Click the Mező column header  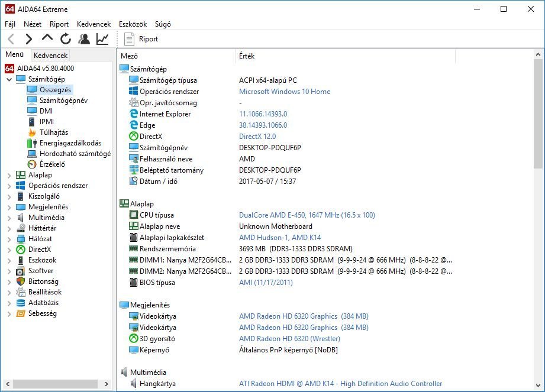click(176, 56)
